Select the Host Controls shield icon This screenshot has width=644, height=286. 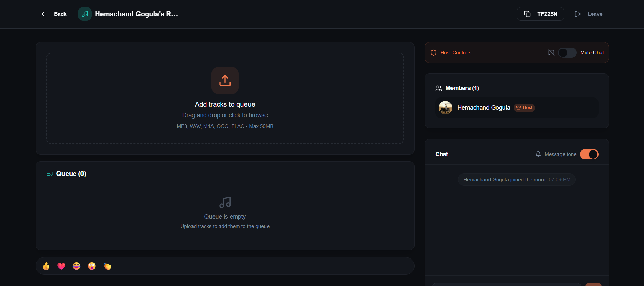click(x=434, y=53)
